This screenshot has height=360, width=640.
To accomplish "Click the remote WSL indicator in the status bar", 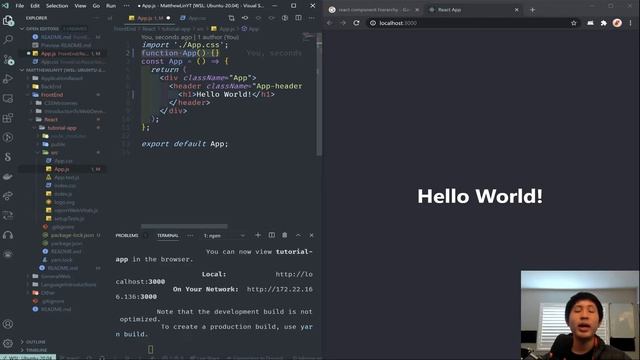I will coord(28,357).
